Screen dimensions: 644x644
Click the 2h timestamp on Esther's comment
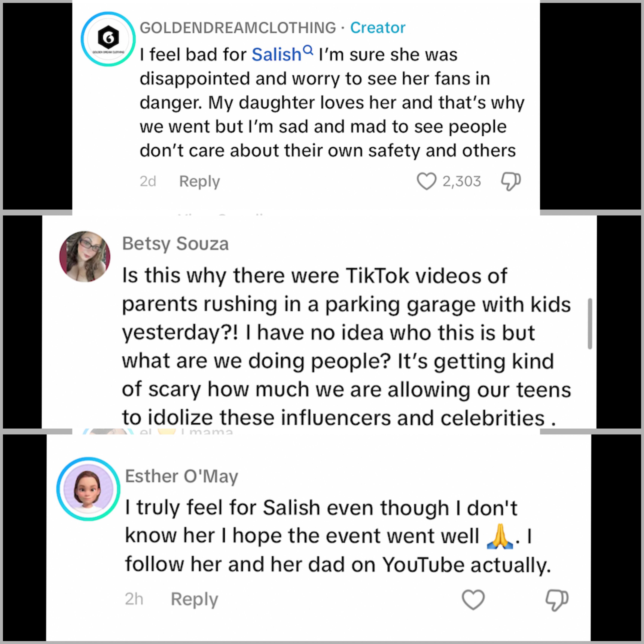pyautogui.click(x=134, y=599)
